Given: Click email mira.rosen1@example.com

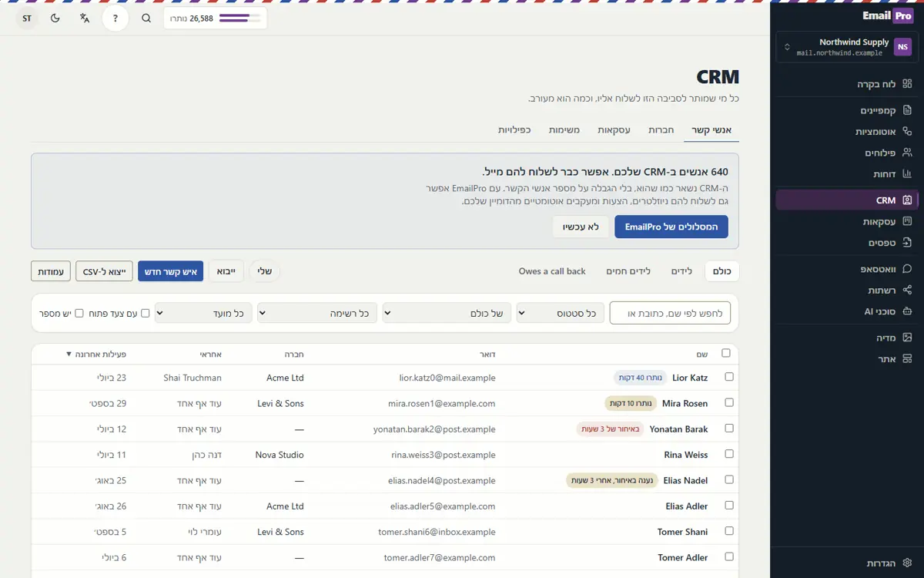Looking at the screenshot, I should 442,403.
